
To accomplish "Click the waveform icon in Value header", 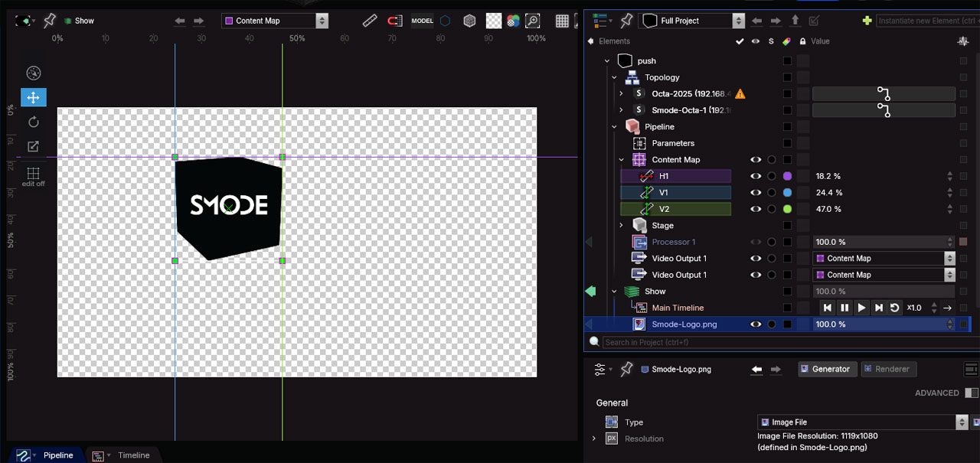I will point(963,41).
